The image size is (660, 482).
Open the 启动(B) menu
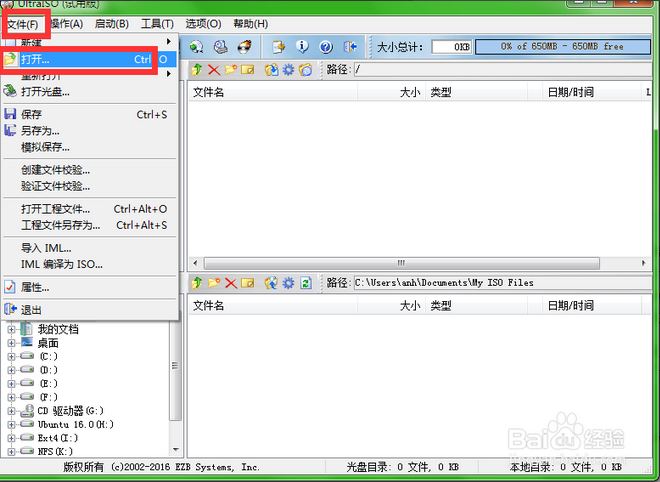point(112,24)
